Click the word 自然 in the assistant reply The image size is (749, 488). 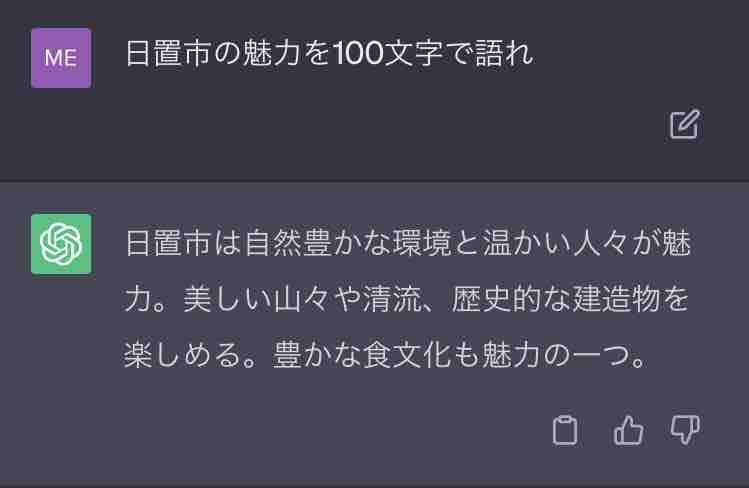274,243
